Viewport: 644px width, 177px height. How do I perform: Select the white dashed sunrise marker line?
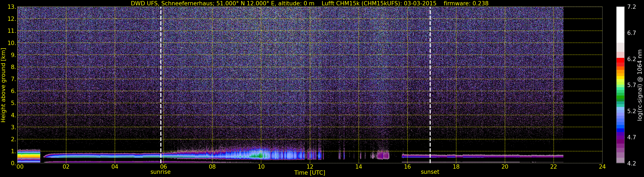[x=161, y=85]
